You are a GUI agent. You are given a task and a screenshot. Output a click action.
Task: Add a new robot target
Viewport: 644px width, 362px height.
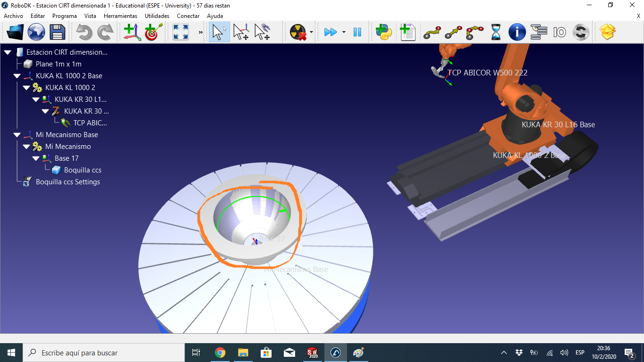tap(153, 33)
